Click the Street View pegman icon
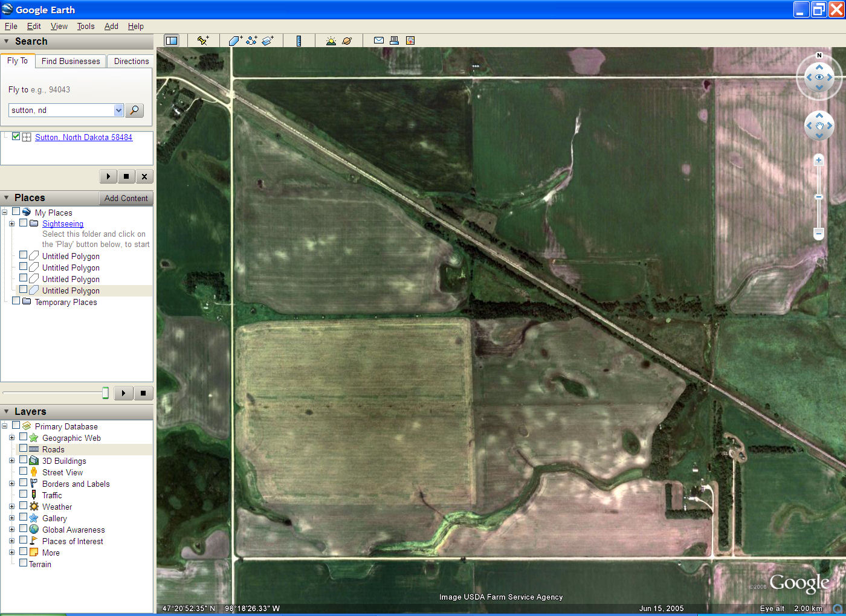The width and height of the screenshot is (846, 616). click(x=34, y=472)
